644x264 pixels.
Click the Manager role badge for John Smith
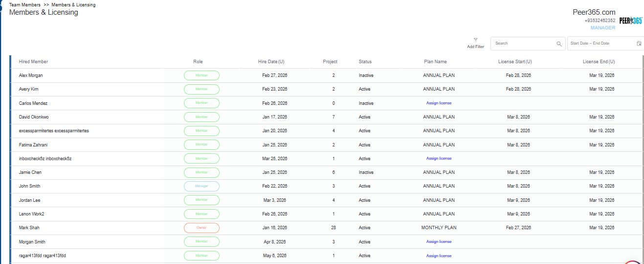[x=201, y=186]
